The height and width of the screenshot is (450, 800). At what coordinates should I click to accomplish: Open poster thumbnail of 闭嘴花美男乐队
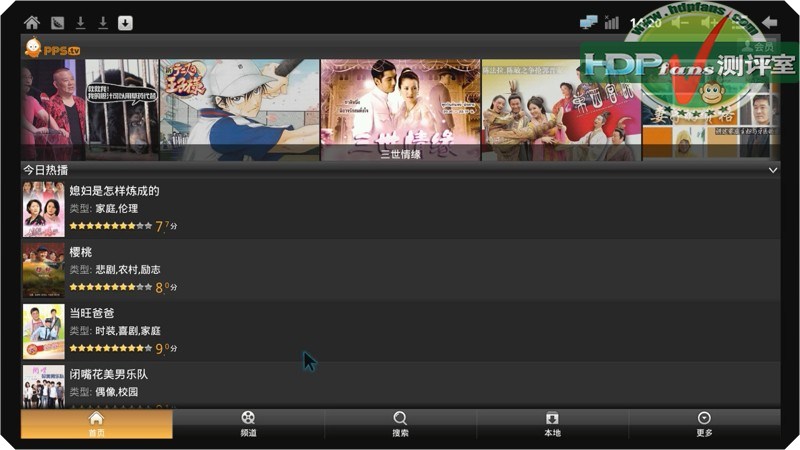click(x=43, y=386)
